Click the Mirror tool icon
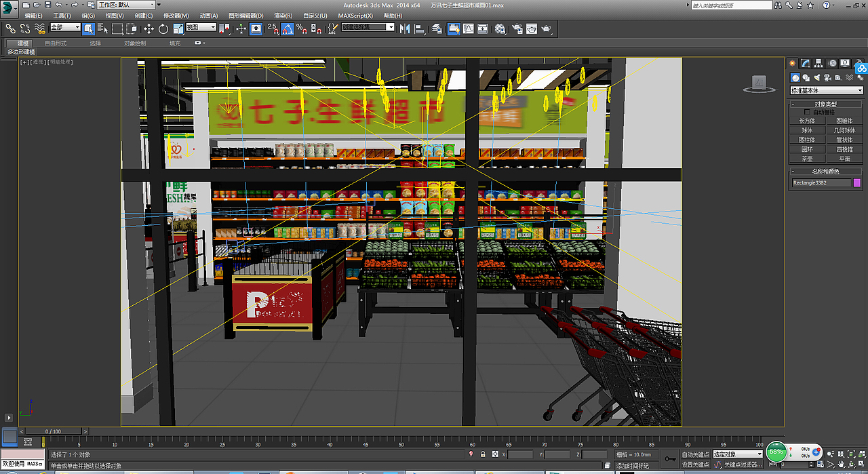868x474 pixels. (405, 28)
